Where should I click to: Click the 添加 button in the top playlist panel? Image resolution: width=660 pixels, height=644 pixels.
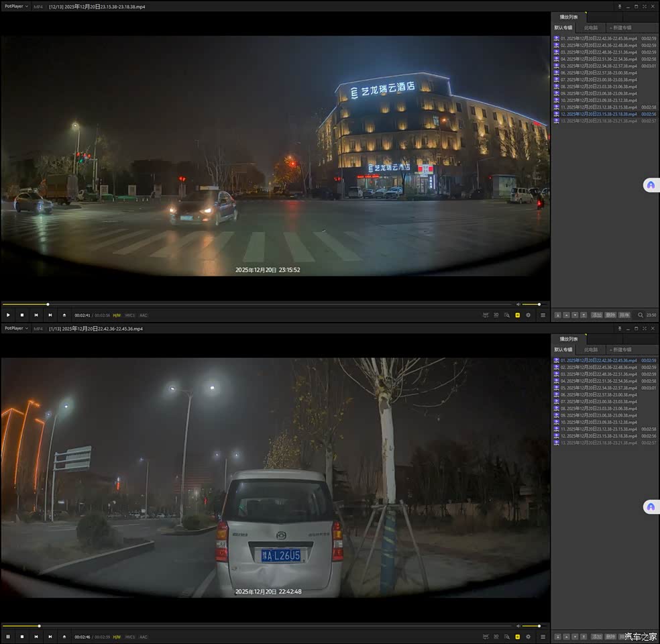point(596,315)
